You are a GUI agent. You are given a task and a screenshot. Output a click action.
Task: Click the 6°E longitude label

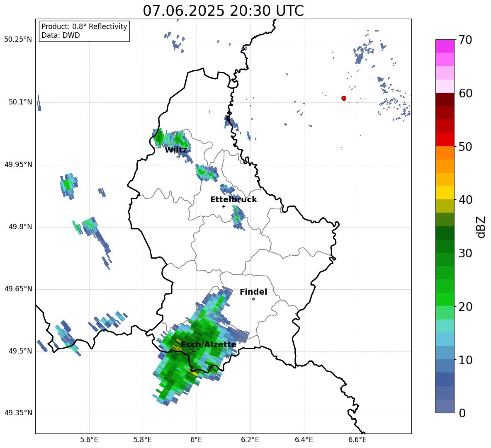pos(196,440)
